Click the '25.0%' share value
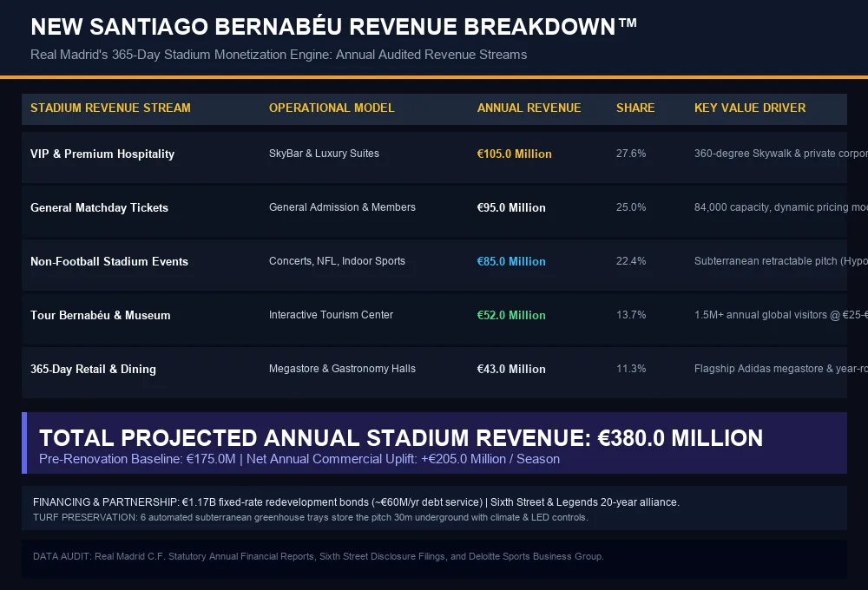The image size is (868, 590). tap(630, 207)
